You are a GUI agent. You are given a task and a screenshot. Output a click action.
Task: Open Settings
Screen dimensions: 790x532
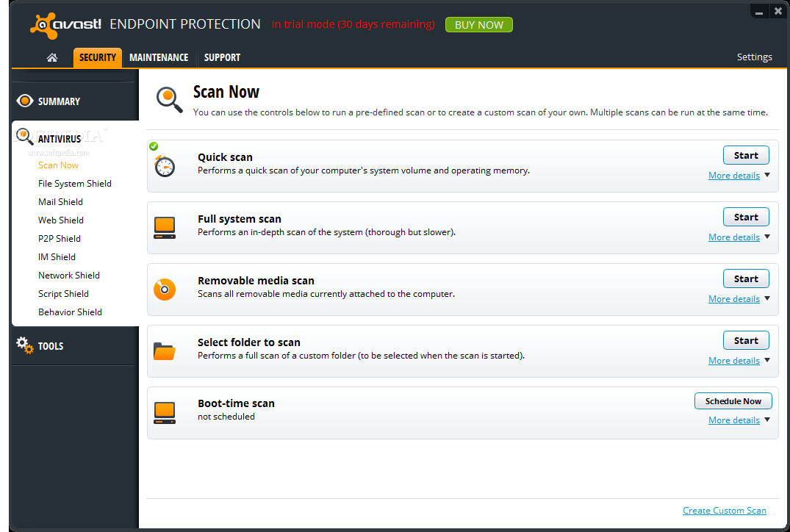(x=754, y=57)
